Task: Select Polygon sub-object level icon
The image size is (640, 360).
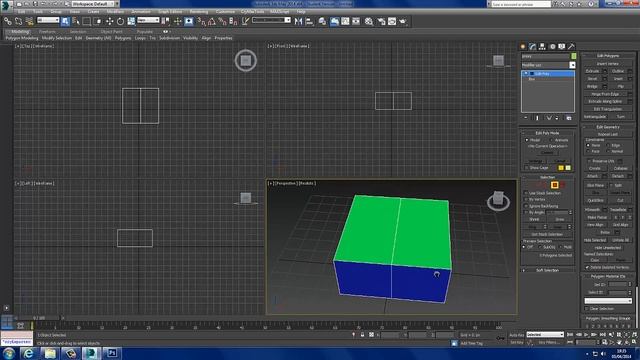Action: [x=554, y=185]
